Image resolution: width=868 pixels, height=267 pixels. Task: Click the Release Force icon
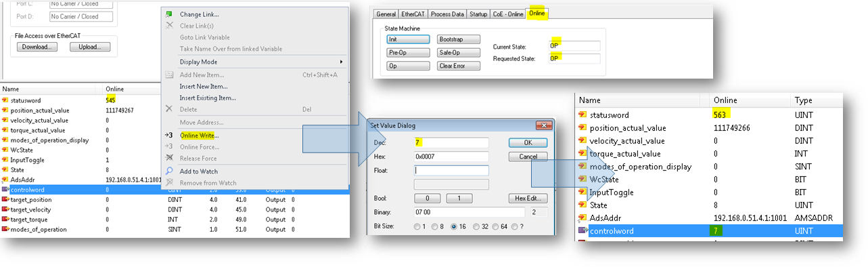click(x=169, y=158)
